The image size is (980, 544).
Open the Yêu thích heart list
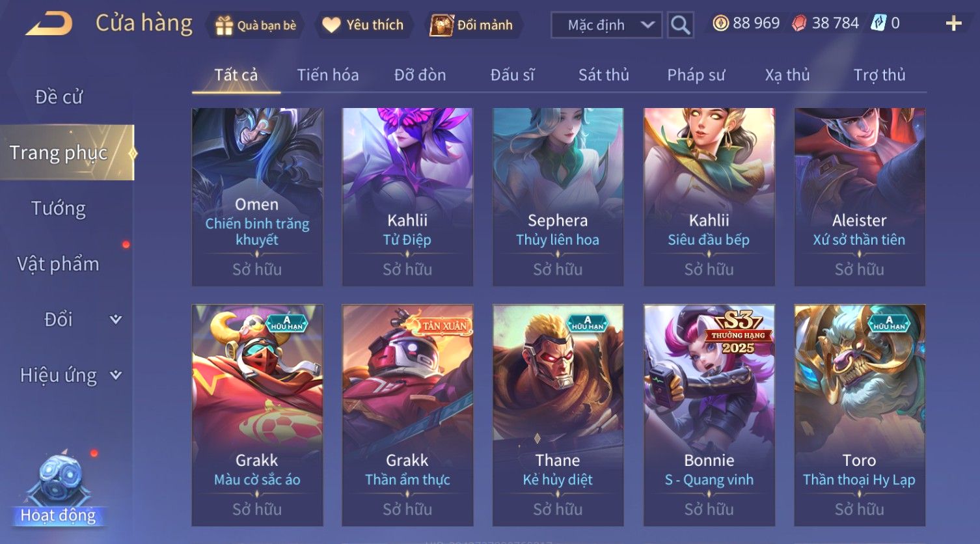click(363, 25)
